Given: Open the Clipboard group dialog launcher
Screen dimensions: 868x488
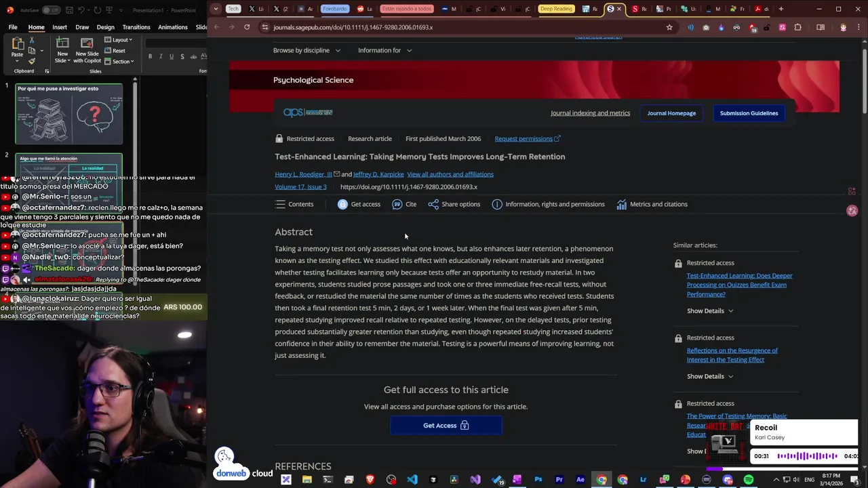Looking at the screenshot, I should click(x=47, y=71).
